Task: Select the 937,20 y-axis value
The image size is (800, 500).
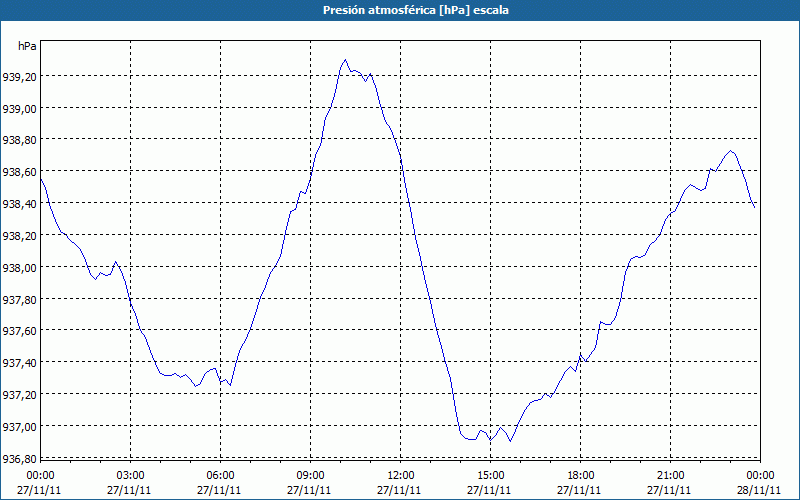Action: click(x=19, y=395)
